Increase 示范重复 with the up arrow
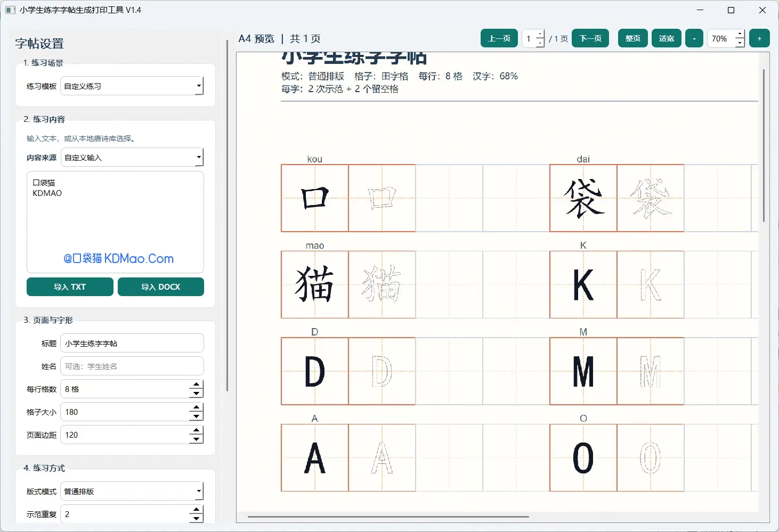Screen dimensions: 779x532 pyautogui.click(x=196, y=510)
